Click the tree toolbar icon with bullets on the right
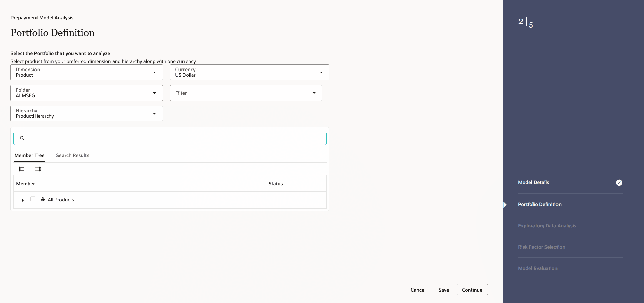The height and width of the screenshot is (303, 644). click(38, 169)
